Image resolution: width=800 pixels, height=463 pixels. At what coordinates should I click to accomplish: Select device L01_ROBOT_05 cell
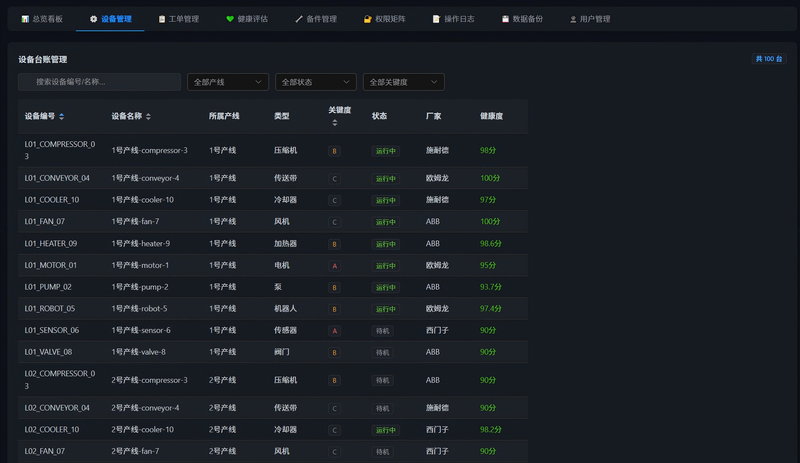pos(49,309)
